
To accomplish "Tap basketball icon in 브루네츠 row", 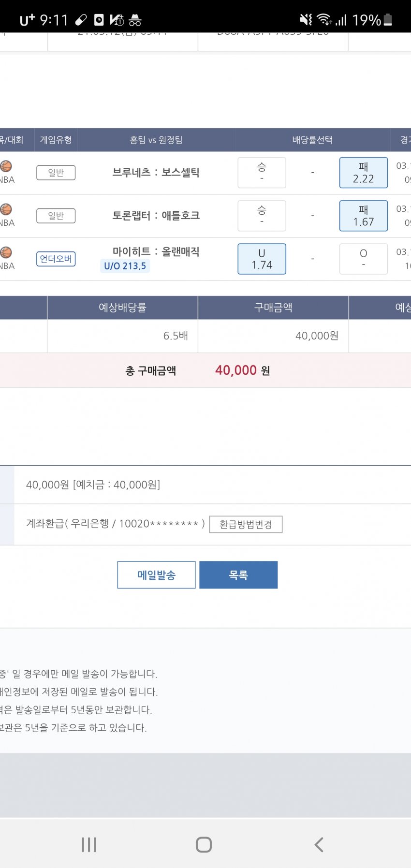I will (6, 166).
